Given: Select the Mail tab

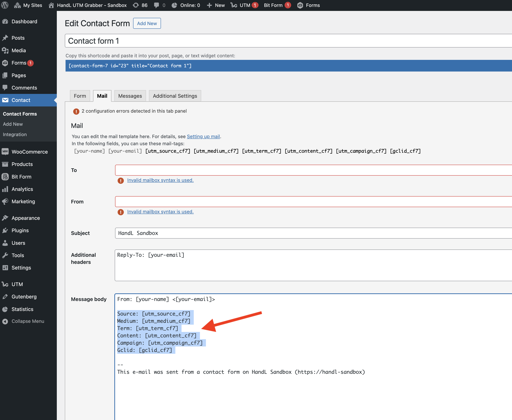Looking at the screenshot, I should click(x=102, y=96).
